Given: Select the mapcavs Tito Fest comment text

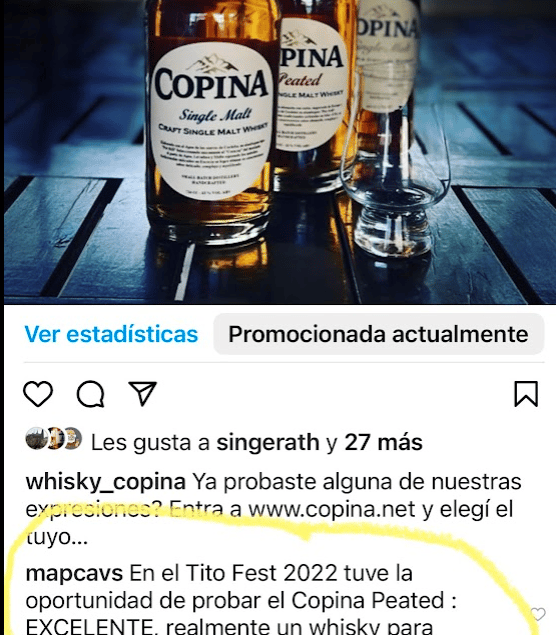Looking at the screenshot, I should (241, 600).
